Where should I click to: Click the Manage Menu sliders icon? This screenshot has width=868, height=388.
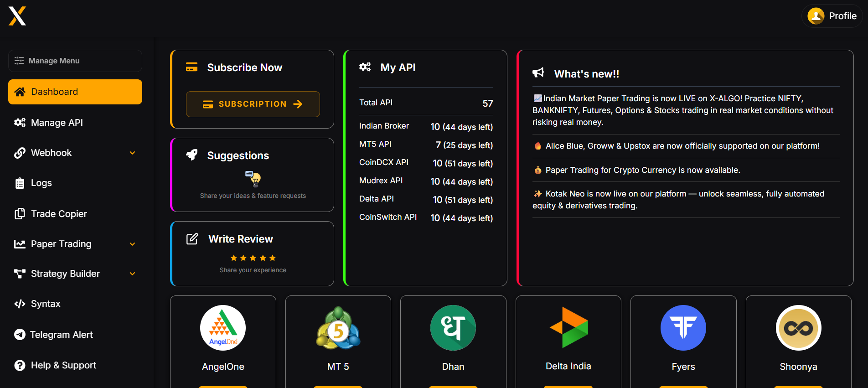[x=19, y=61]
